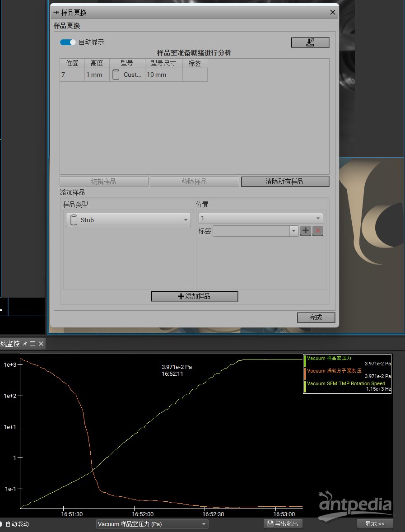The width and height of the screenshot is (405, 532).
Task: Click the 型号尺寸 column header
Action: tap(163, 63)
